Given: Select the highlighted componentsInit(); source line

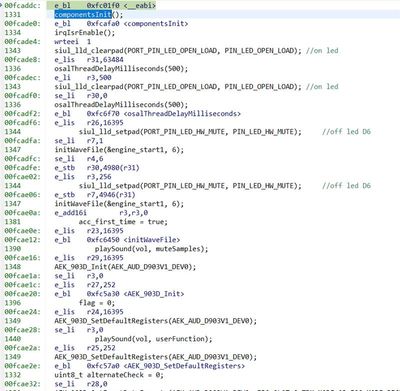Looking at the screenshot, I should pyautogui.click(x=89, y=15).
